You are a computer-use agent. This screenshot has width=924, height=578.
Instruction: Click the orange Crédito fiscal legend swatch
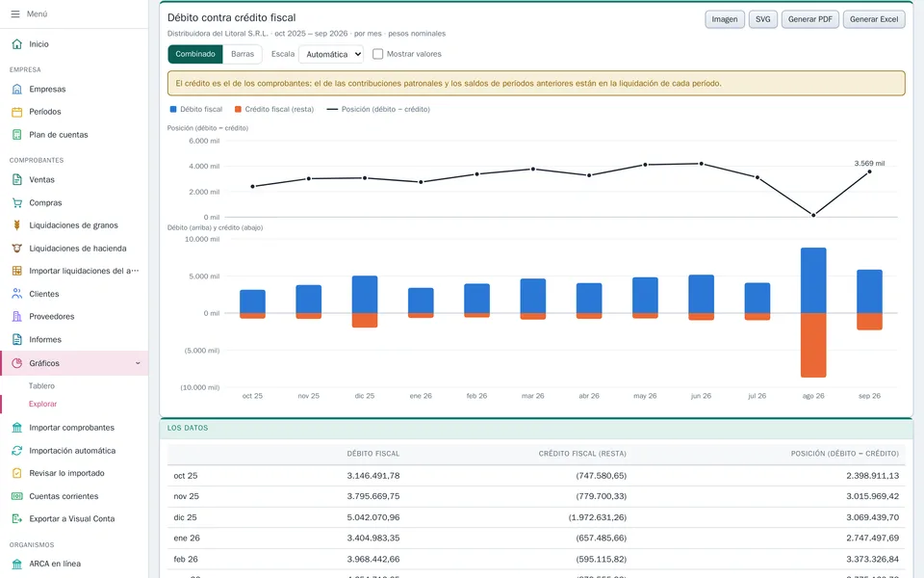(238, 109)
